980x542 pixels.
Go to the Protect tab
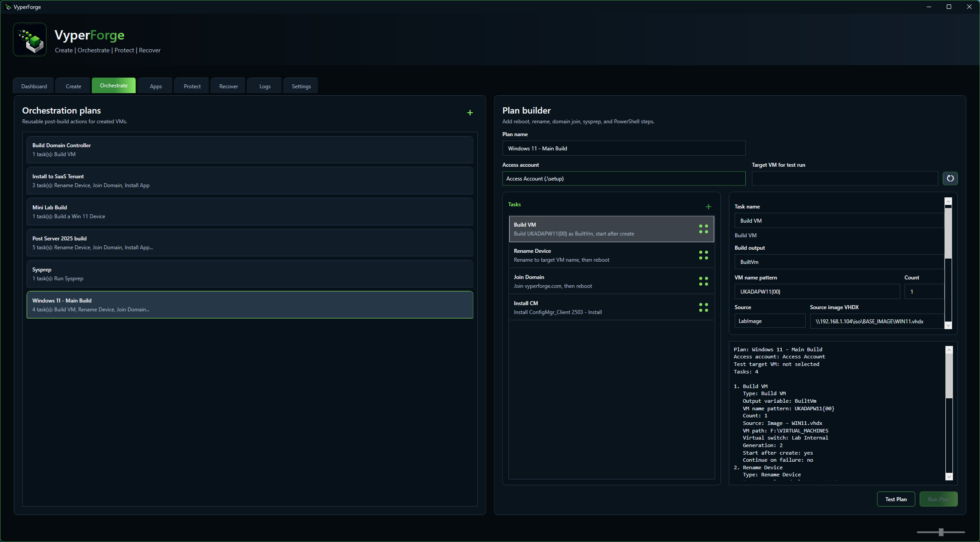point(192,86)
